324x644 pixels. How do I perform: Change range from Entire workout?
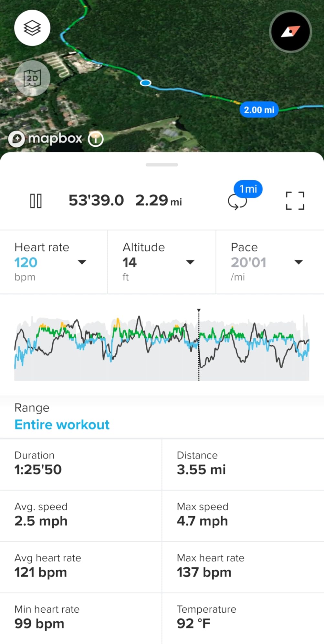pyautogui.click(x=62, y=424)
